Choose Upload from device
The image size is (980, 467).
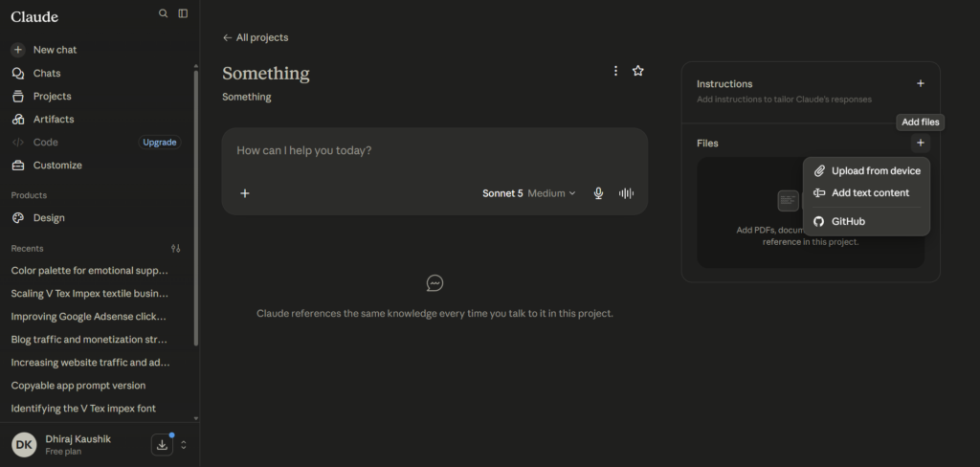[x=867, y=170]
